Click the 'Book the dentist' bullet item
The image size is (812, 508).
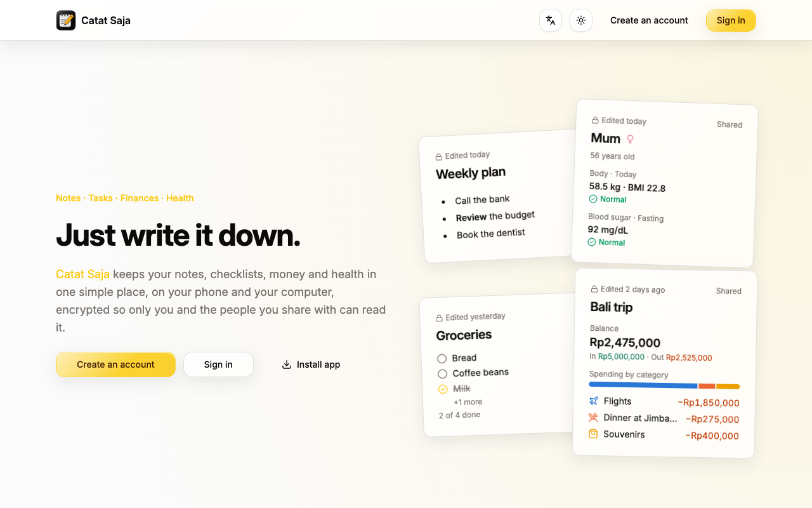[x=491, y=234]
